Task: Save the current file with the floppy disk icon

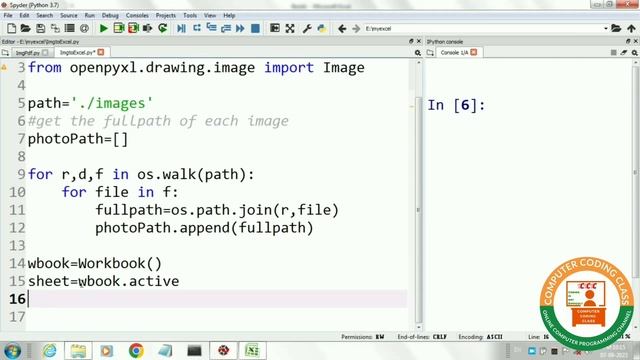Action: click(40, 28)
